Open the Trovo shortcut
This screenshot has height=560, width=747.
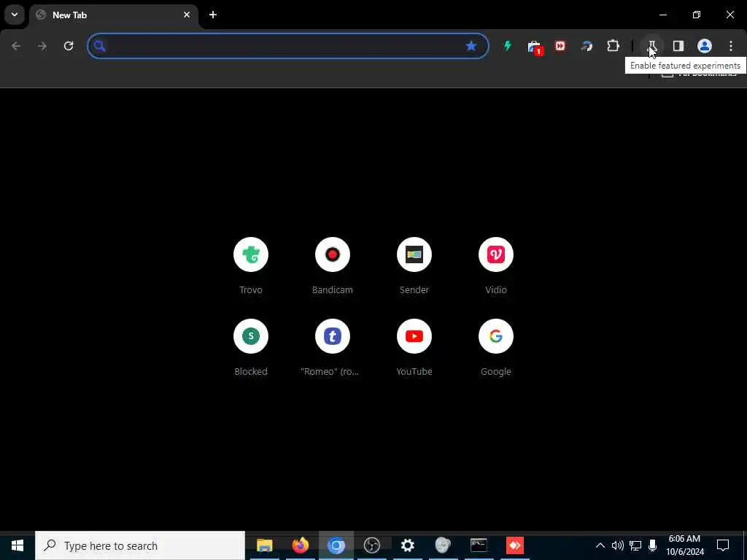tap(251, 265)
